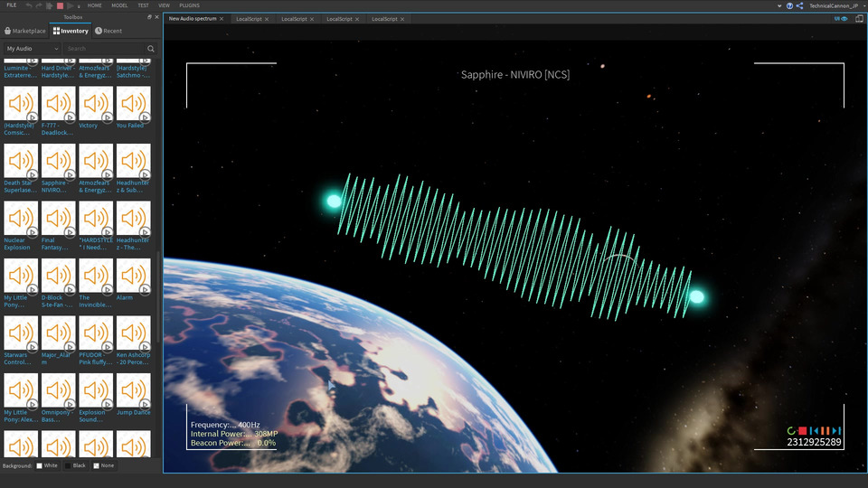Preview play Jump Dance audio
The image size is (868, 488).
click(x=145, y=405)
